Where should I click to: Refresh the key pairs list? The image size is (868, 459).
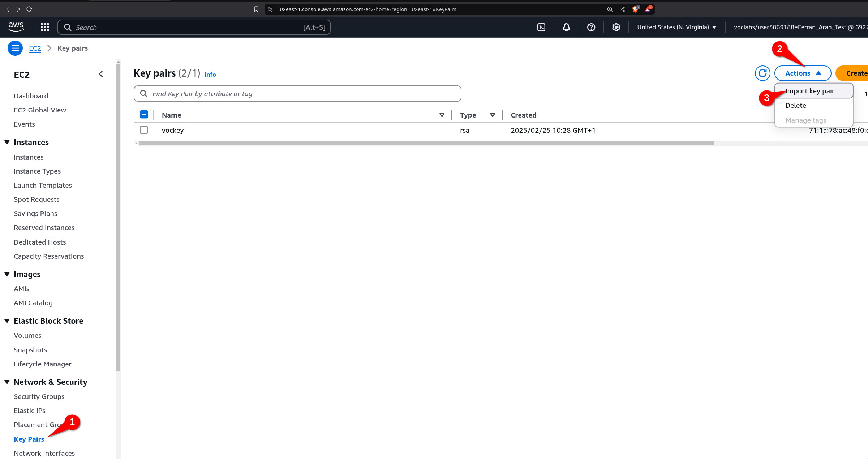click(x=762, y=73)
